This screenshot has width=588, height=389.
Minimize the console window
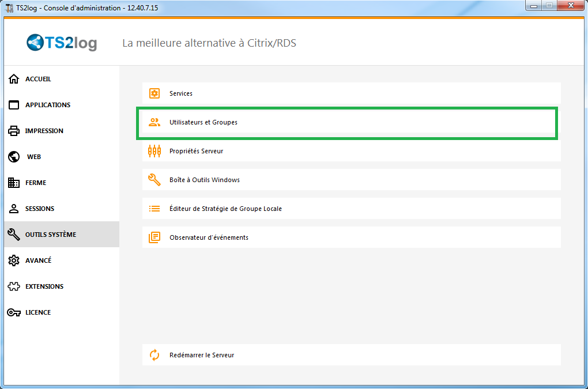click(x=534, y=6)
